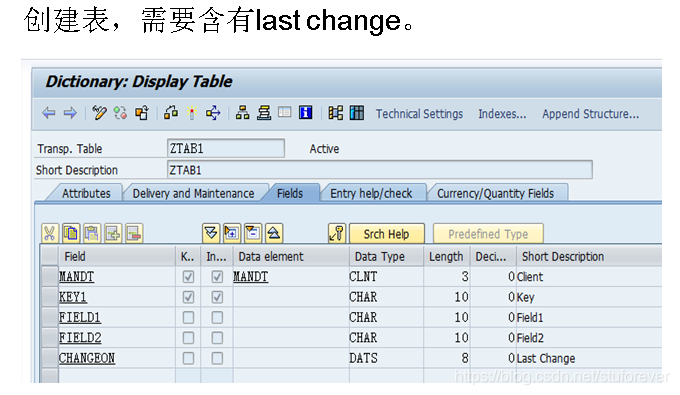Toggle the Initial Values checkbox for FIELD1
The width and height of the screenshot is (680, 395).
pos(217,317)
